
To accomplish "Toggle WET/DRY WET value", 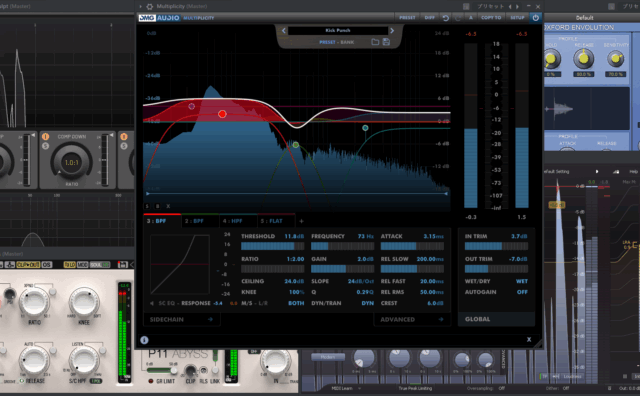I will point(522,281).
